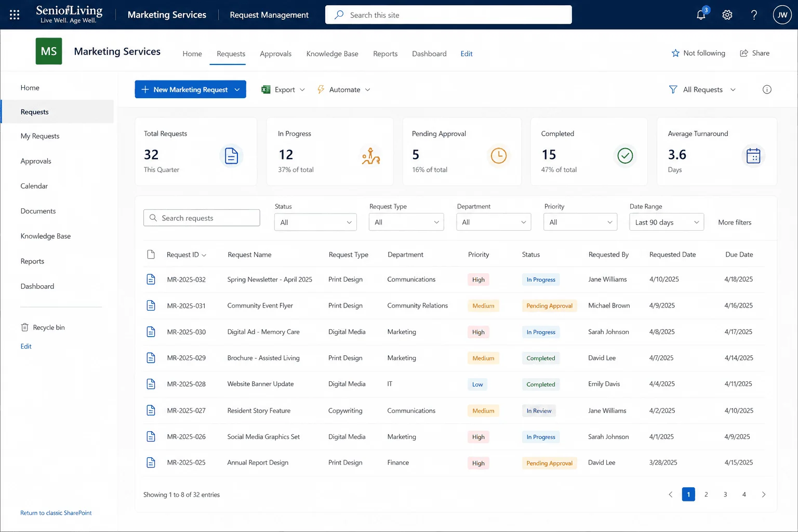Image resolution: width=798 pixels, height=532 pixels.
Task: Open the Dashboard top navigation tab
Action: pos(429,54)
